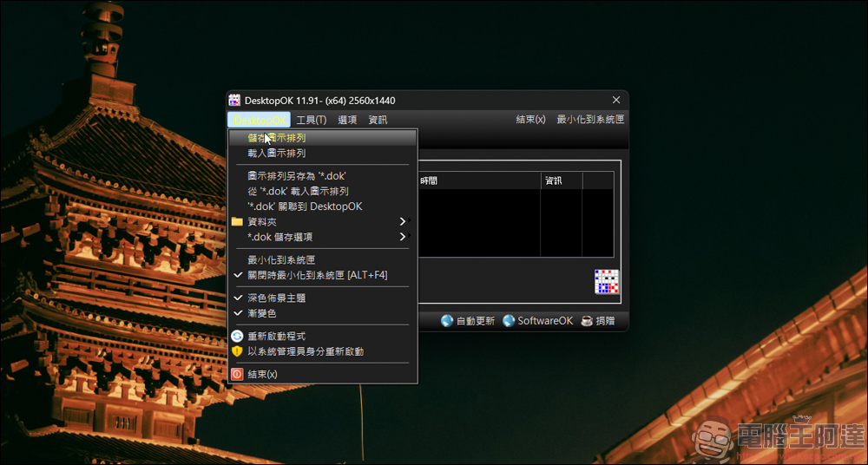Choose 從 '*.dok' 載入圖示排列
The width and height of the screenshot is (868, 465).
pyautogui.click(x=323, y=191)
